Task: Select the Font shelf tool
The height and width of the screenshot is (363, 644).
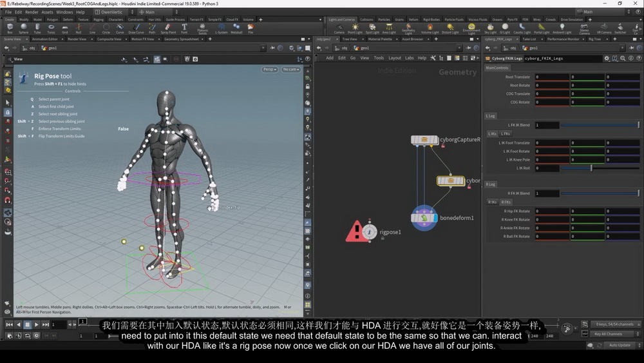Action: click(184, 28)
